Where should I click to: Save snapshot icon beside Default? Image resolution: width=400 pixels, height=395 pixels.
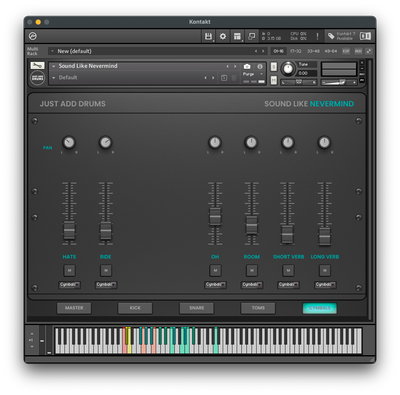point(224,78)
